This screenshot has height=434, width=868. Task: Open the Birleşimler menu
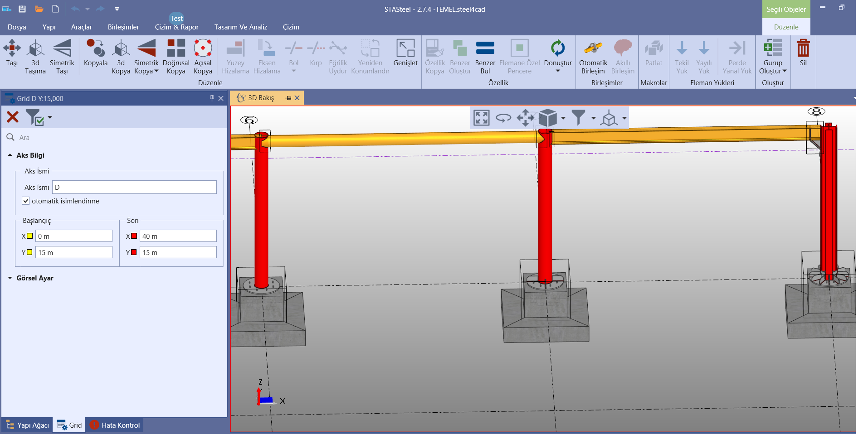pyautogui.click(x=123, y=27)
